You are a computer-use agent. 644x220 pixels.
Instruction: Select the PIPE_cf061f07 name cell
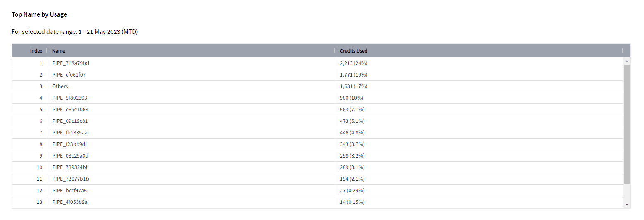click(x=69, y=75)
